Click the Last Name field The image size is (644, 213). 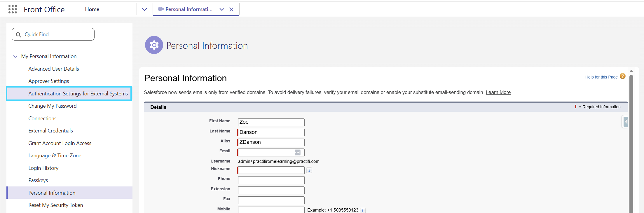pos(271,132)
